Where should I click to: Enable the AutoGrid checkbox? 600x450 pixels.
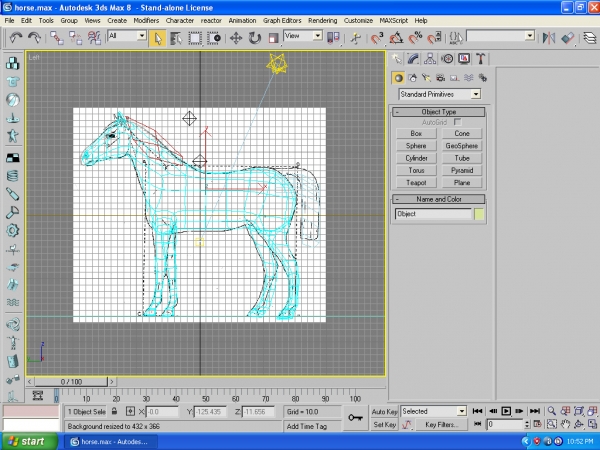tap(458, 122)
